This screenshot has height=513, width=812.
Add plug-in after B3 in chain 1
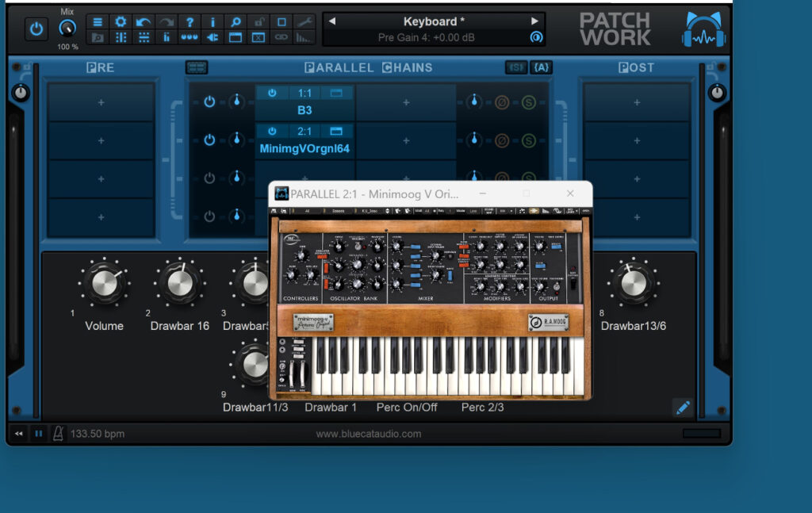coord(406,102)
